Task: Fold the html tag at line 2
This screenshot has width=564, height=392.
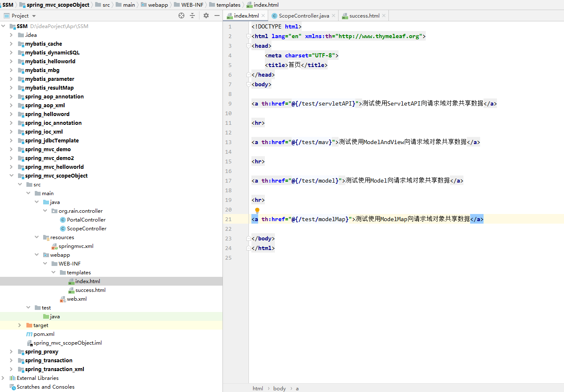Action: coord(248,36)
